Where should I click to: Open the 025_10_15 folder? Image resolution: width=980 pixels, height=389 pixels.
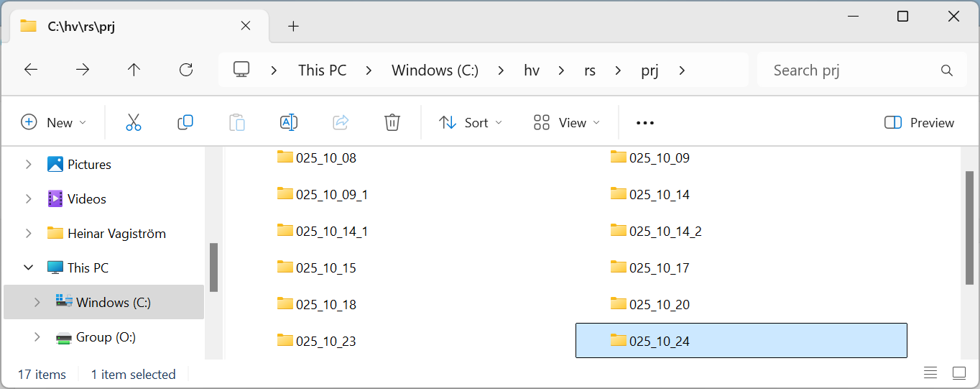point(325,268)
